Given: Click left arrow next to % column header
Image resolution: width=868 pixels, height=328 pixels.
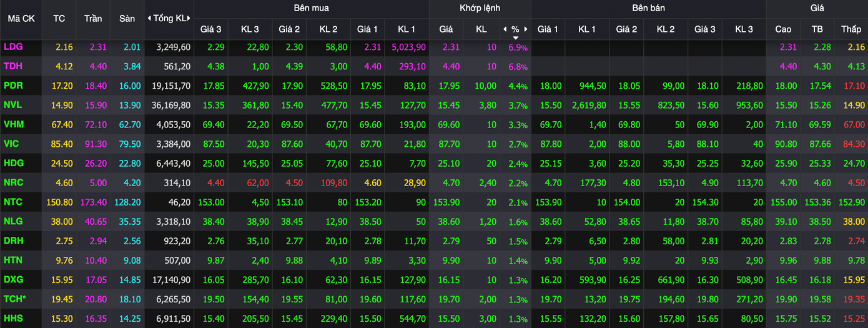Looking at the screenshot, I should pos(505,29).
